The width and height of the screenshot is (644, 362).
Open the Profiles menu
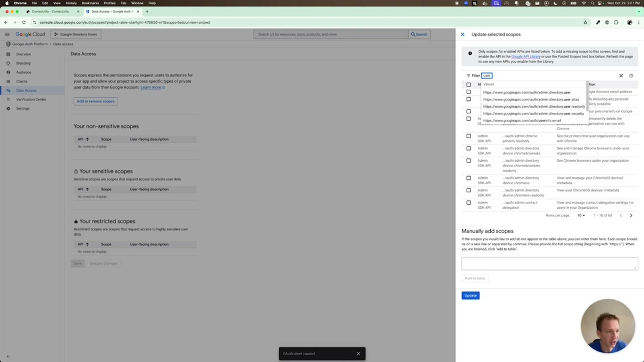coord(109,3)
